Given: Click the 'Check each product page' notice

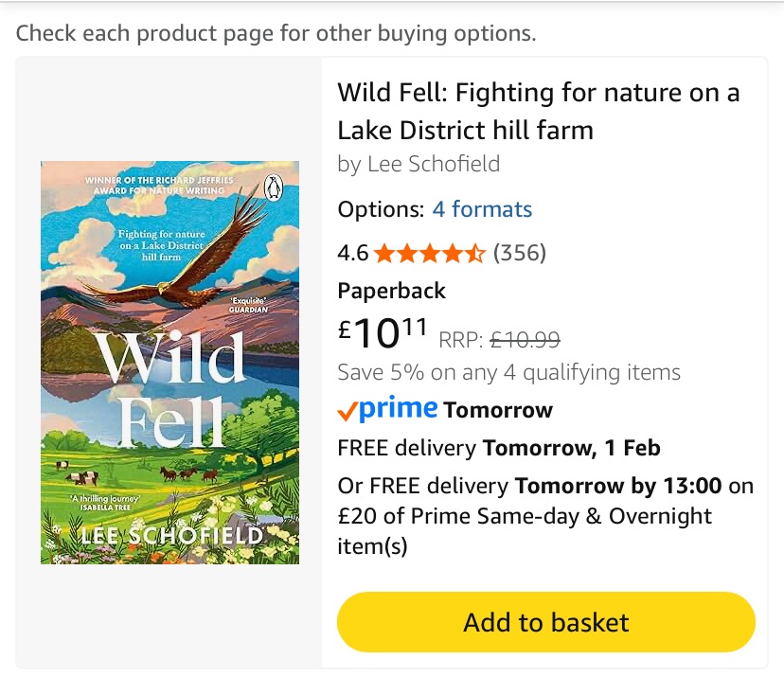Looking at the screenshot, I should tap(276, 34).
